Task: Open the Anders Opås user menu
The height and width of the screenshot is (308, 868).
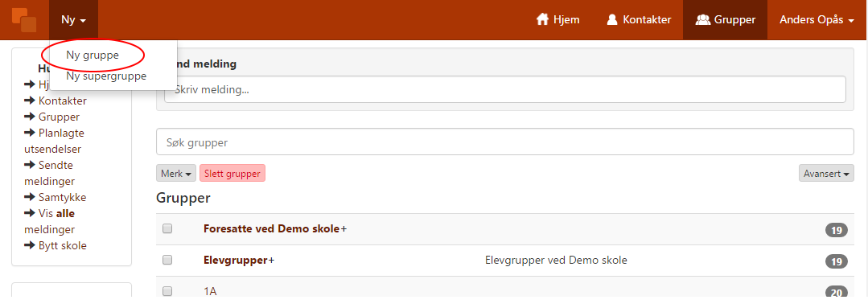Action: (817, 20)
